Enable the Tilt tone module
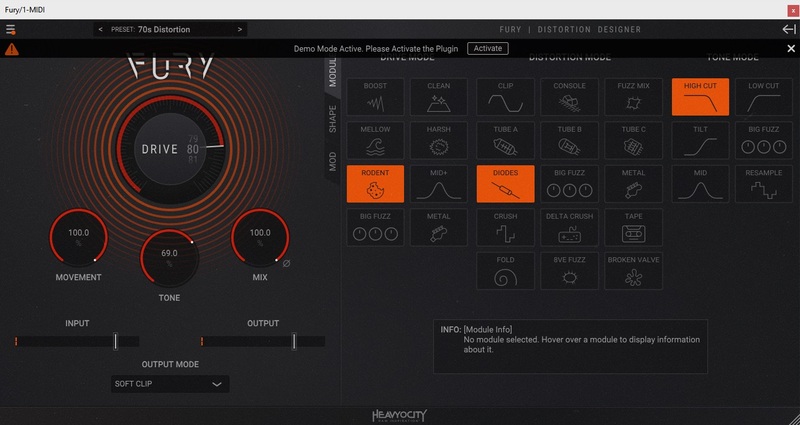Image resolution: width=800 pixels, height=425 pixels. pos(701,140)
